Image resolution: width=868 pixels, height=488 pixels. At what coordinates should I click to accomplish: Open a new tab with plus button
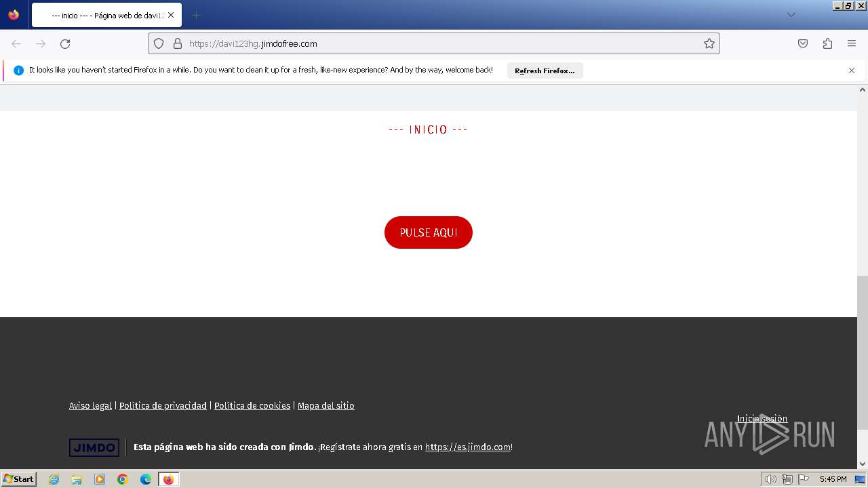coord(196,15)
